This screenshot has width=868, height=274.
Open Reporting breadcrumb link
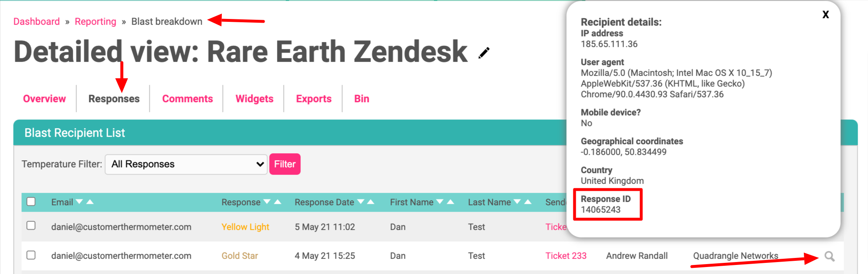95,21
